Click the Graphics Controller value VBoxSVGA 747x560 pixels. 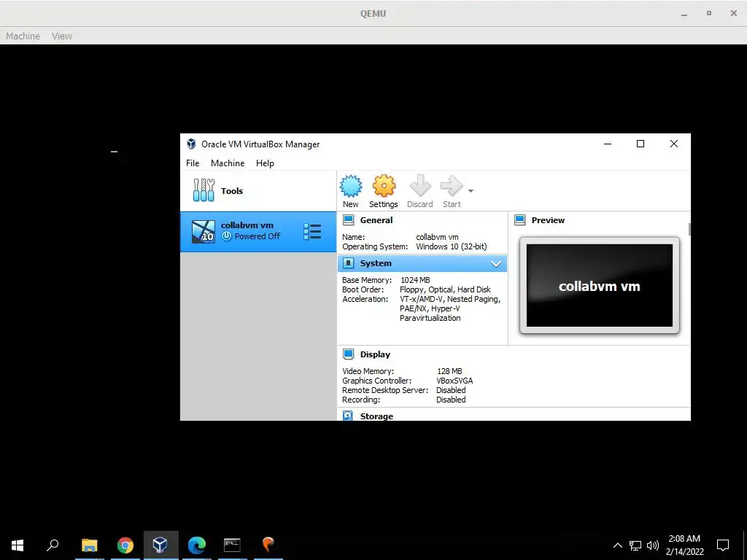pos(454,381)
